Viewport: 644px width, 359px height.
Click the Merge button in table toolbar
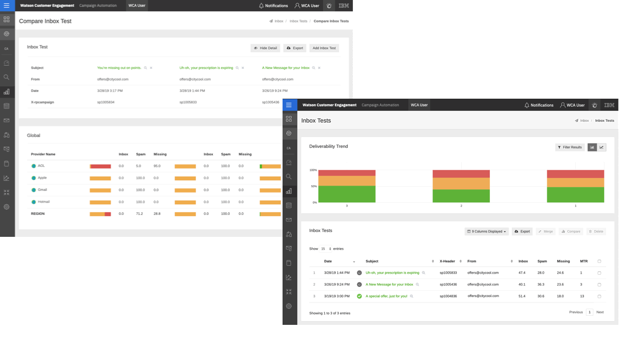point(545,232)
